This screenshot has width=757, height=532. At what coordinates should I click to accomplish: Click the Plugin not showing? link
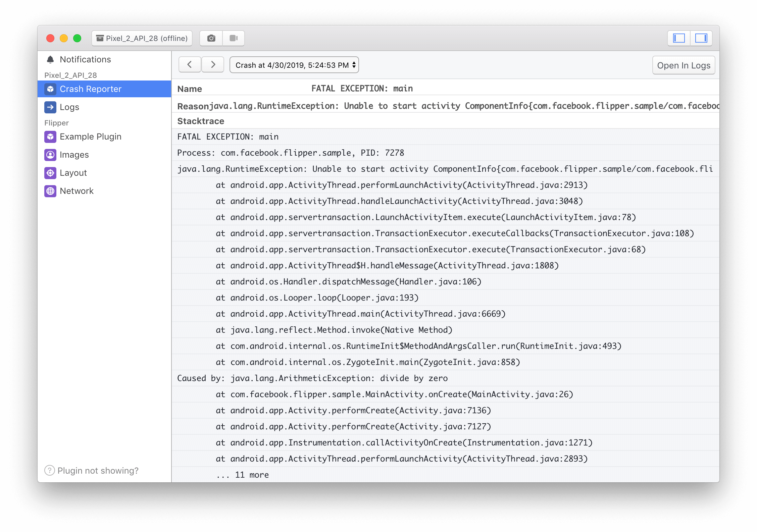click(x=98, y=471)
